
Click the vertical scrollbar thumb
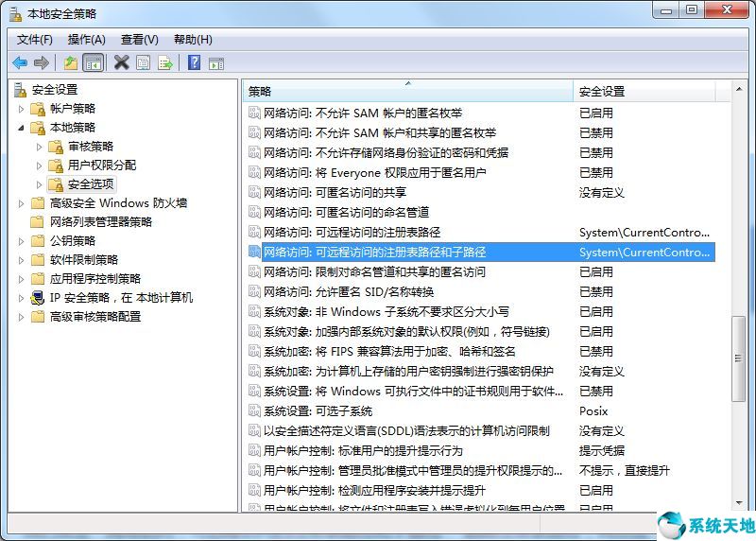[738, 358]
